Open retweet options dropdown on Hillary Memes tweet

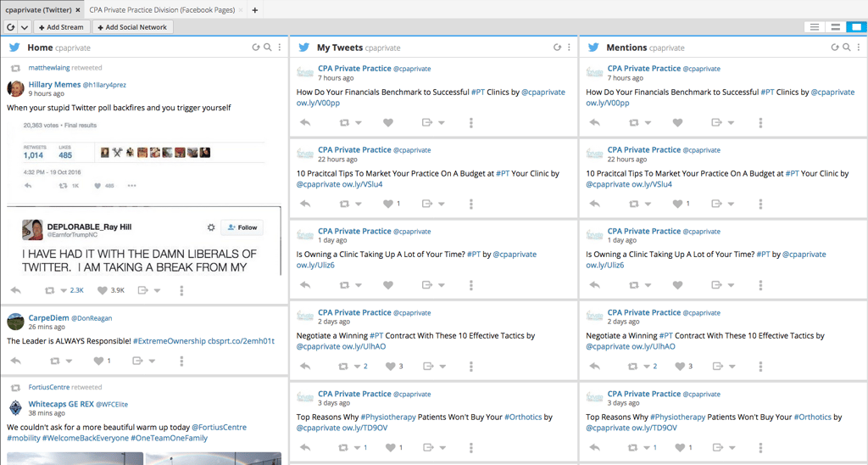pyautogui.click(x=63, y=290)
